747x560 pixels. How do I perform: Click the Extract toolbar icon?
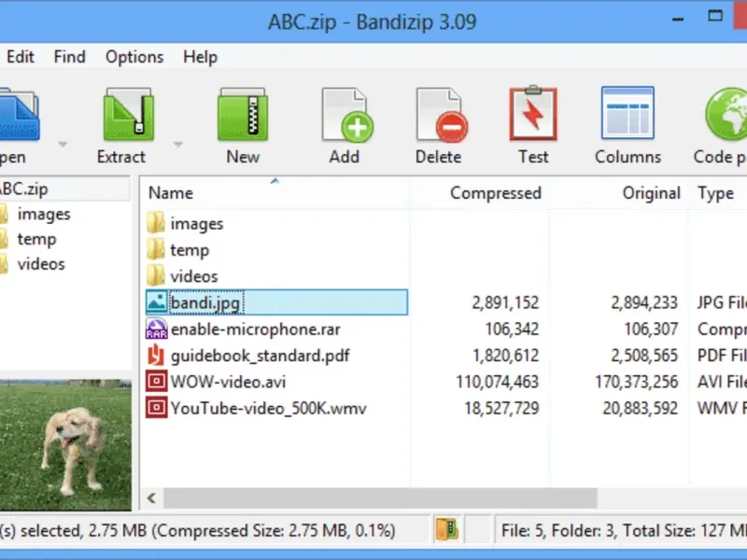128,115
